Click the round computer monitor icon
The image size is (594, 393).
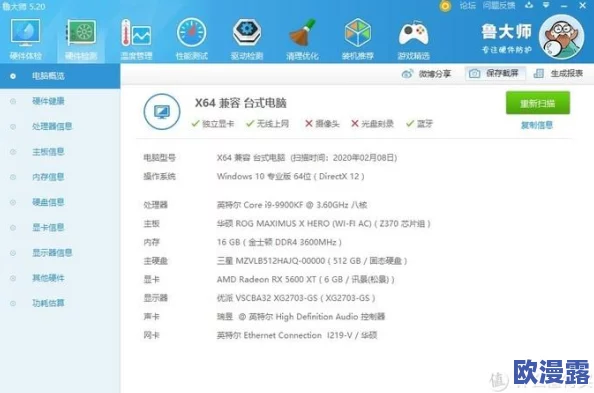point(162,112)
